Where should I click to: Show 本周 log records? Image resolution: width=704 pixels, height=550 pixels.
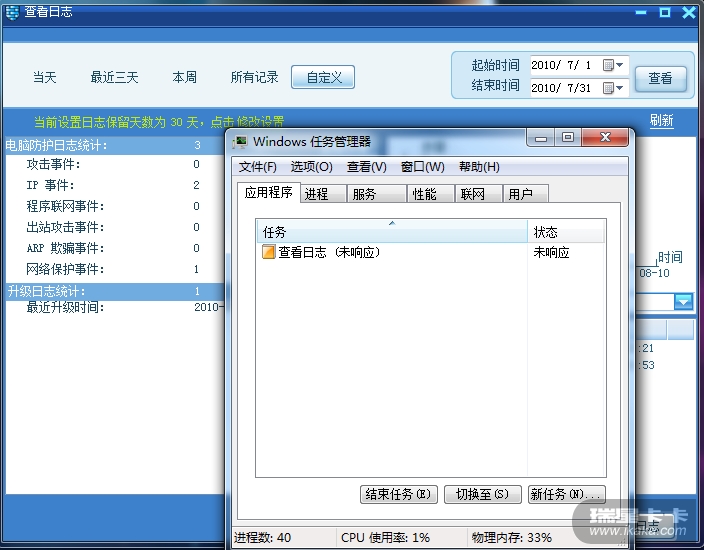pos(185,77)
